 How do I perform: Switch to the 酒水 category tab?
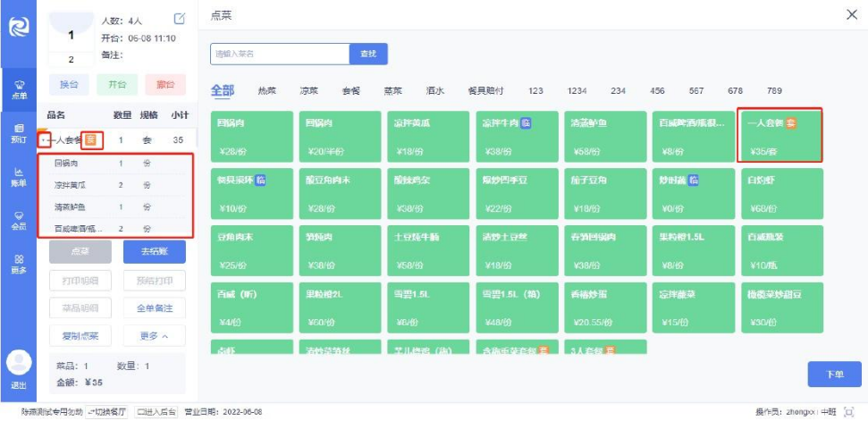click(x=435, y=91)
